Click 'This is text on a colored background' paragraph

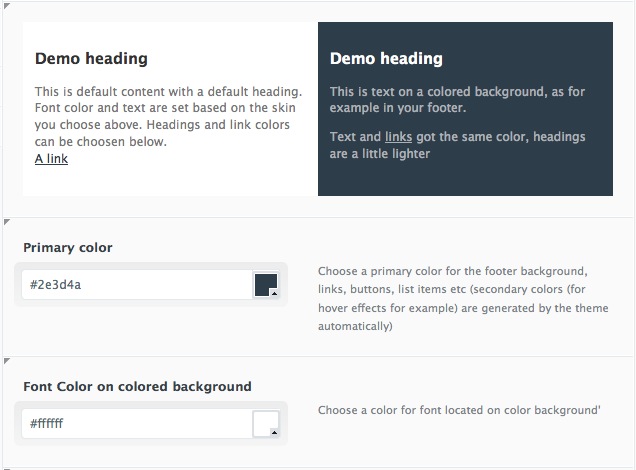457,100
